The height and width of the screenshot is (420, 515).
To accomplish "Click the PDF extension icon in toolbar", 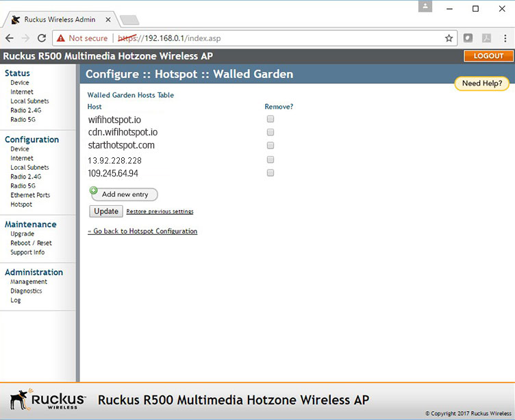I will click(x=486, y=38).
